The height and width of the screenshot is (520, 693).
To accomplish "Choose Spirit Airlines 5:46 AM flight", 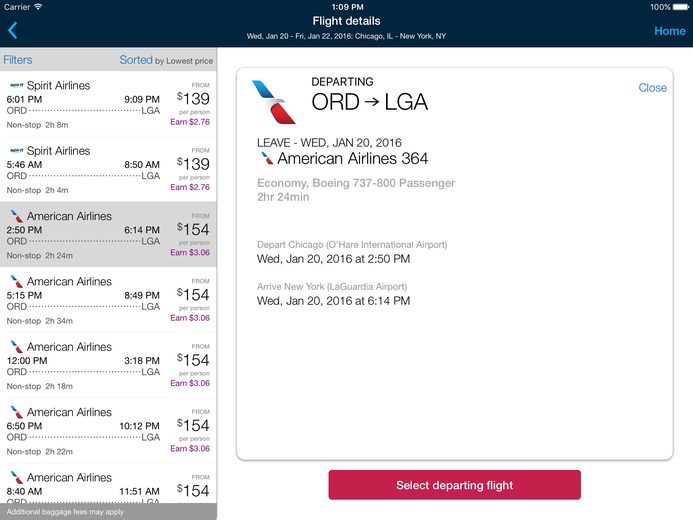I will 108,169.
